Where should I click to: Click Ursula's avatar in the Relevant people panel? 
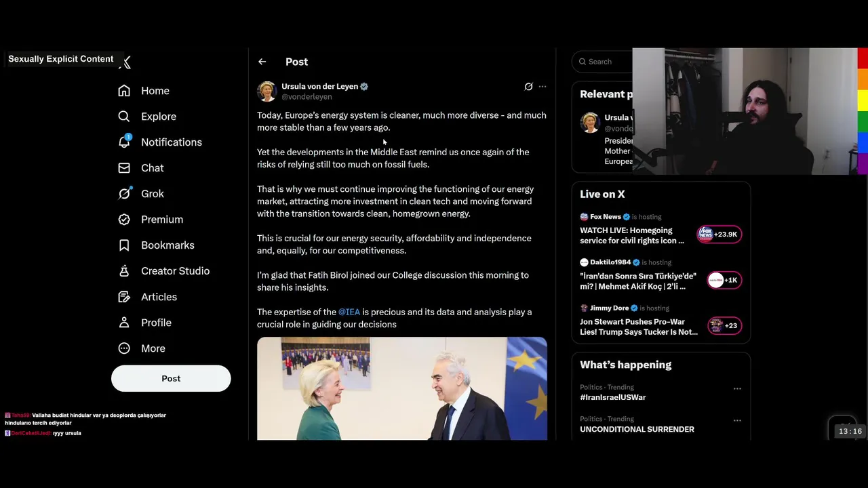(x=590, y=123)
